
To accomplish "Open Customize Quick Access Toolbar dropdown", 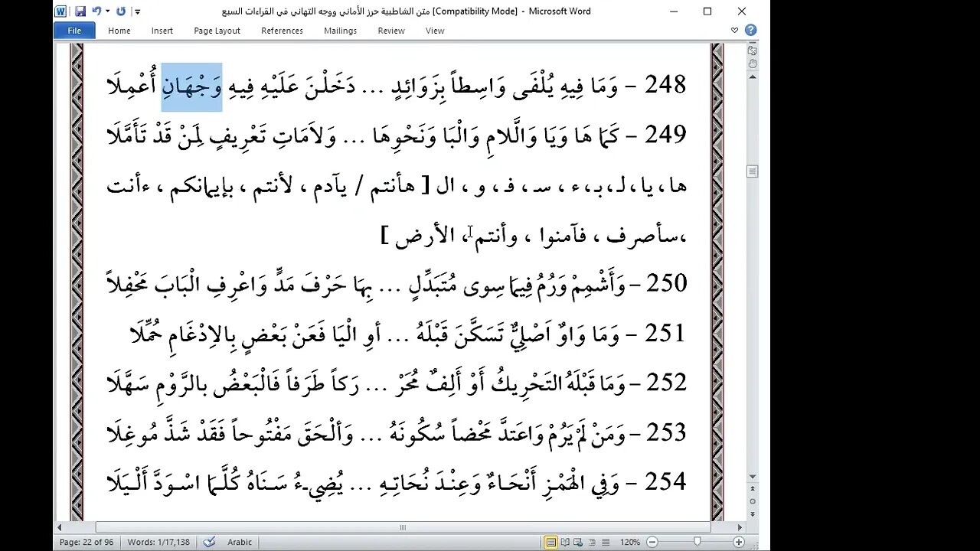I will click(137, 11).
